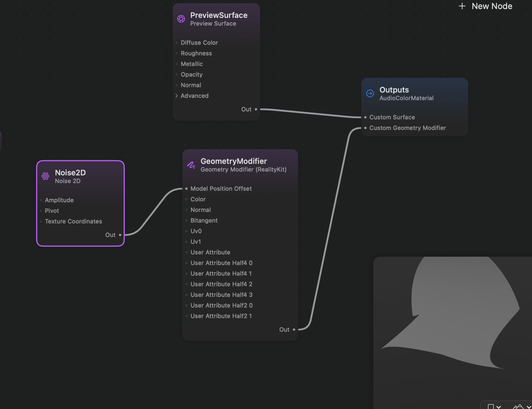This screenshot has width=532, height=409.
Task: Click the Model Position Offset port dot
Action: click(x=187, y=189)
